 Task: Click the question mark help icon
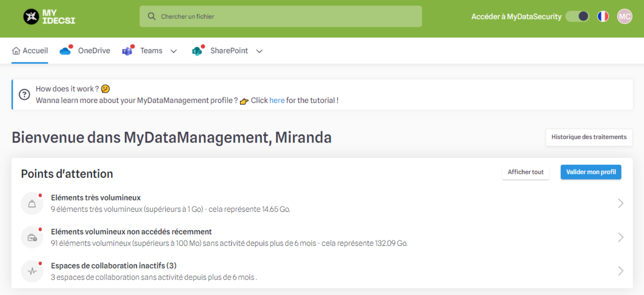click(x=24, y=95)
